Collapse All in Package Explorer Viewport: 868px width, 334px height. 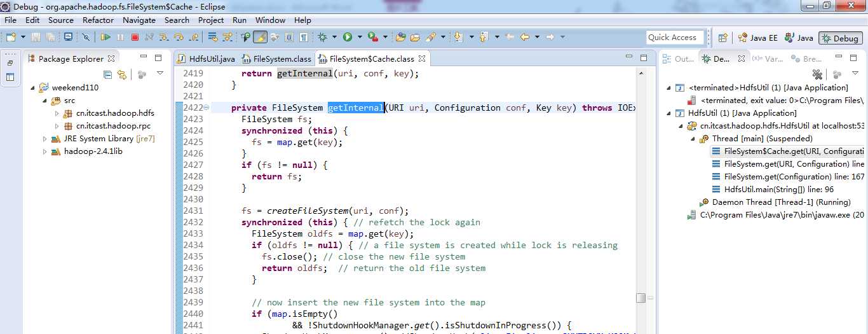click(x=107, y=74)
